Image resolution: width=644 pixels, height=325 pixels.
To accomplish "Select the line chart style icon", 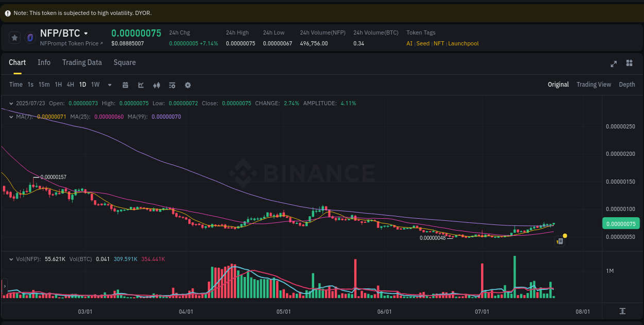I will pyautogui.click(x=141, y=85).
